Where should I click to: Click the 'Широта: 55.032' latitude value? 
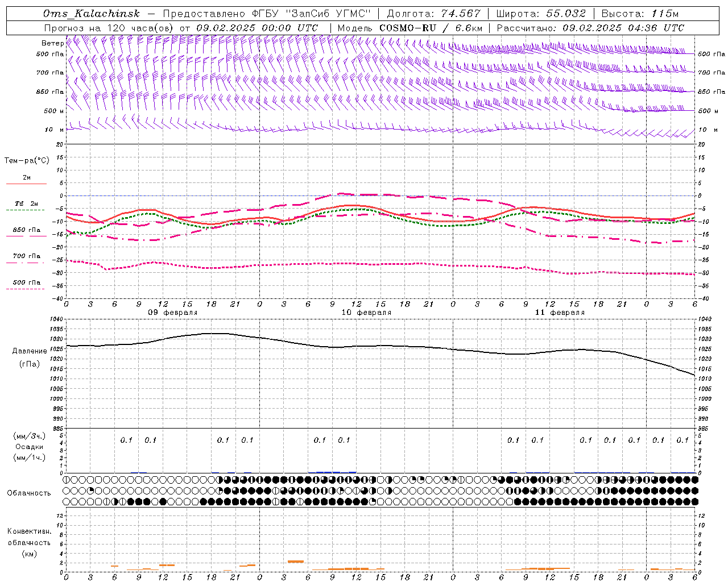click(541, 14)
